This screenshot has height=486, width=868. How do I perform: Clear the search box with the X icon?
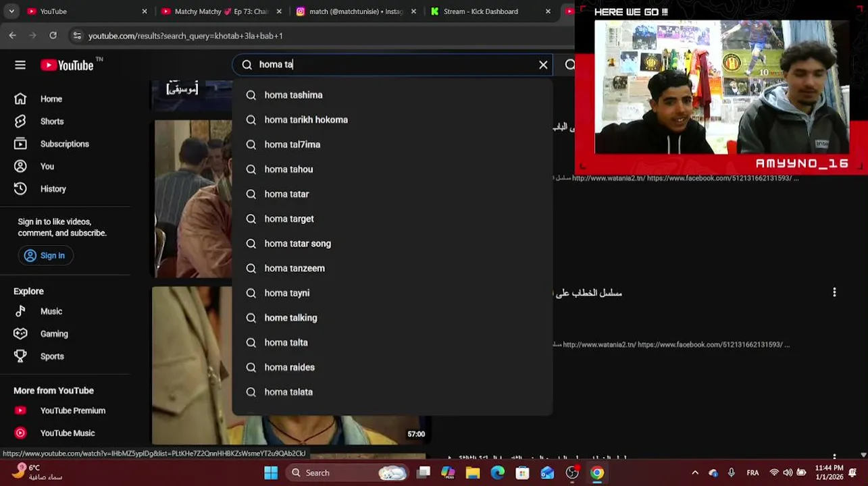pyautogui.click(x=543, y=65)
